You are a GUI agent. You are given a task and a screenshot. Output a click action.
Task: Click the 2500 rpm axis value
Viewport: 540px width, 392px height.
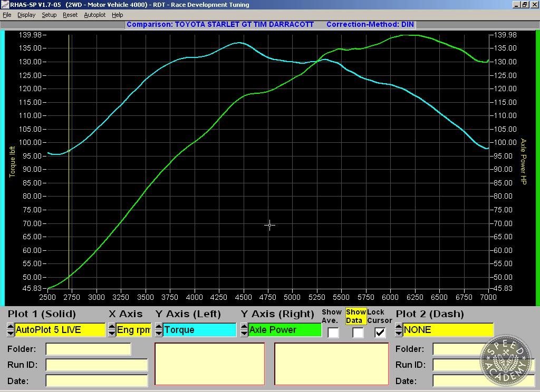pyautogui.click(x=47, y=297)
